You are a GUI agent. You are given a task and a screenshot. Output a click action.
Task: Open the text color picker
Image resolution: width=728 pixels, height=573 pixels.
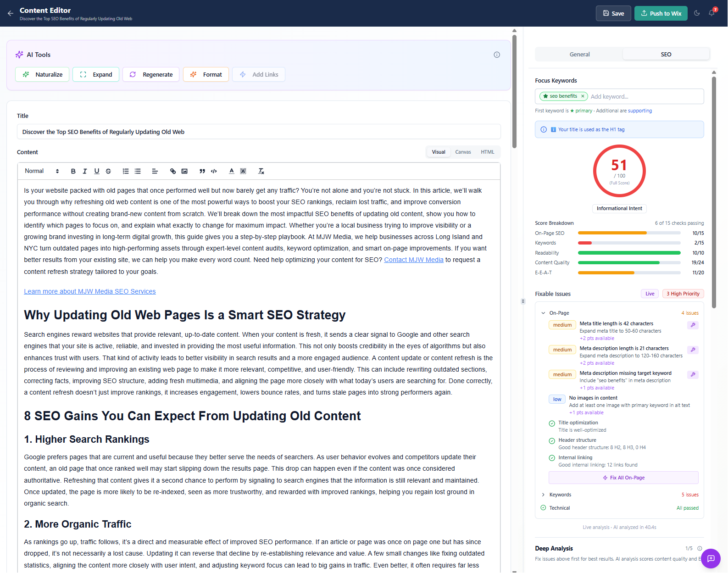point(232,171)
